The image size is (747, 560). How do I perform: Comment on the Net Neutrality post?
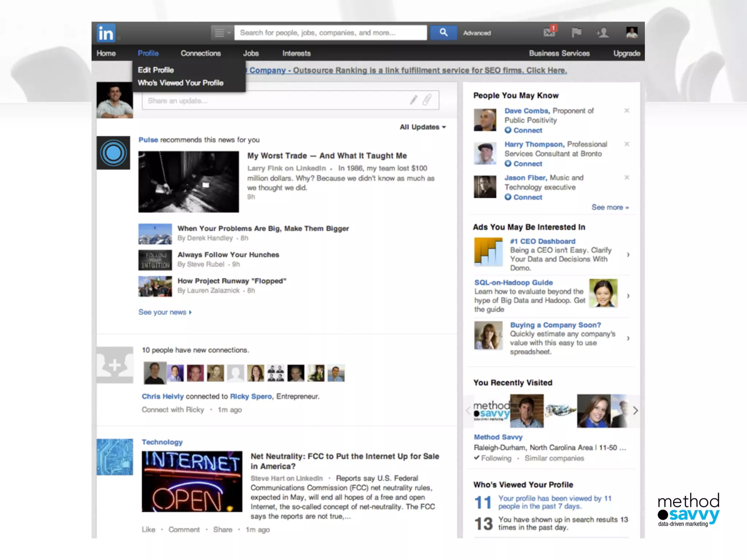coord(184,529)
